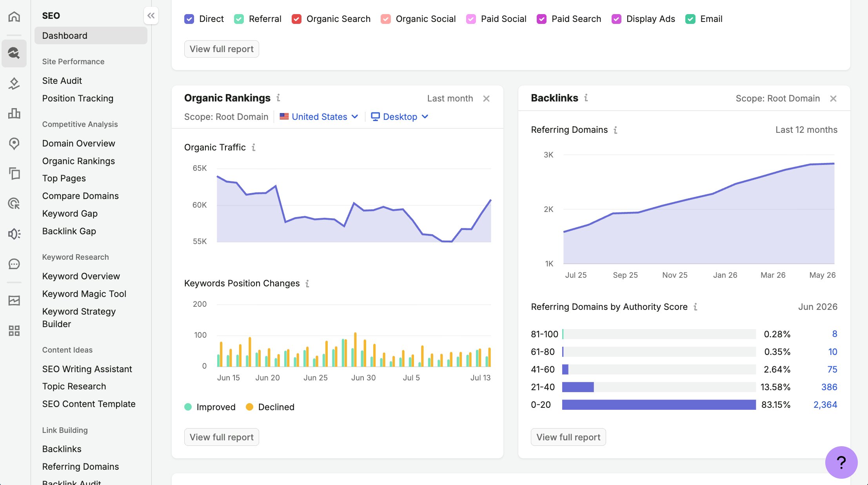Toggle the Paid Social checkbox
The height and width of the screenshot is (485, 868).
click(471, 19)
